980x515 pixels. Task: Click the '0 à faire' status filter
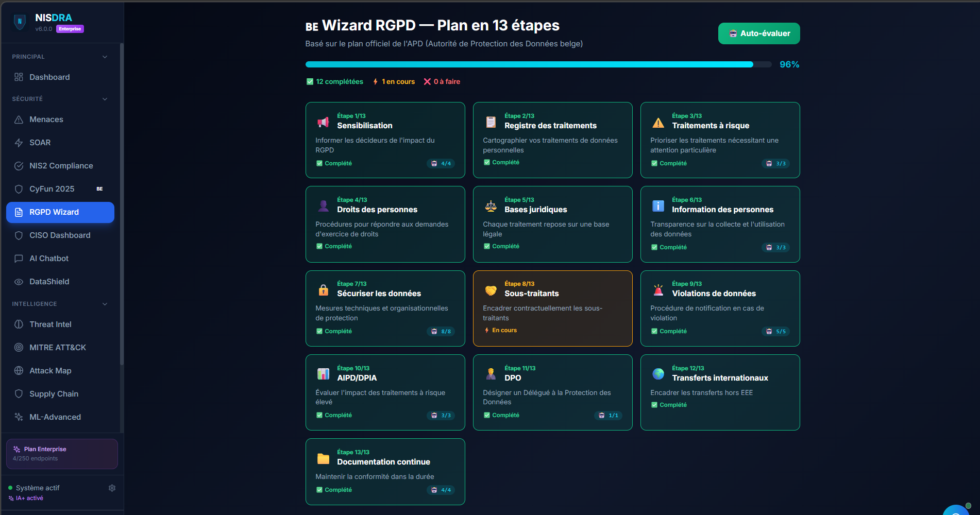pyautogui.click(x=442, y=81)
